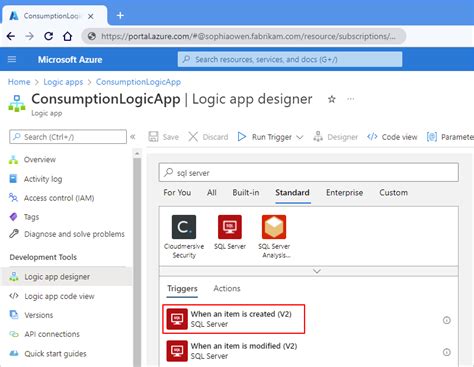Choose the SQL Server Analysis connector icon
This screenshot has height=367, width=474.
click(274, 227)
